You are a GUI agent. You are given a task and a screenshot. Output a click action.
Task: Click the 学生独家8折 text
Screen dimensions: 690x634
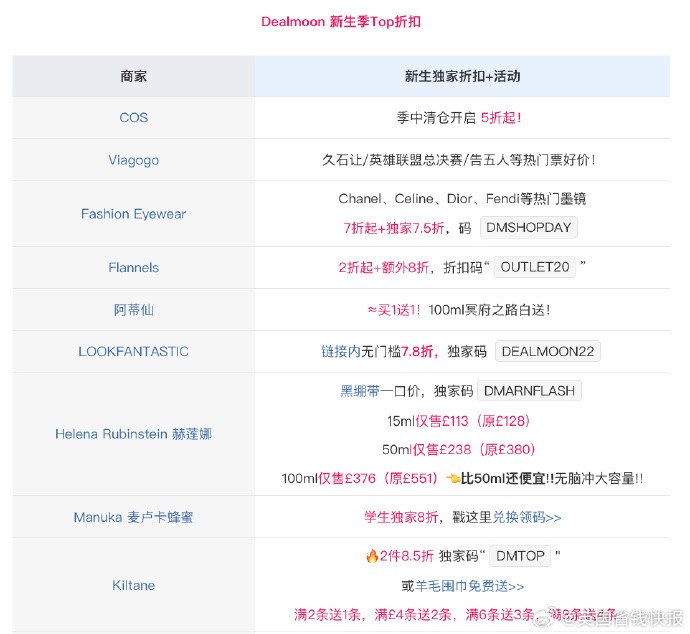pos(401,517)
